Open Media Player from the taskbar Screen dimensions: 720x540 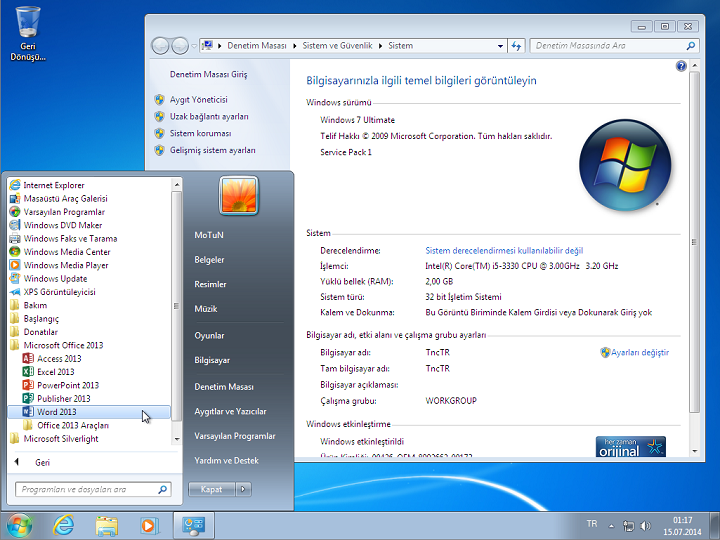[149, 525]
